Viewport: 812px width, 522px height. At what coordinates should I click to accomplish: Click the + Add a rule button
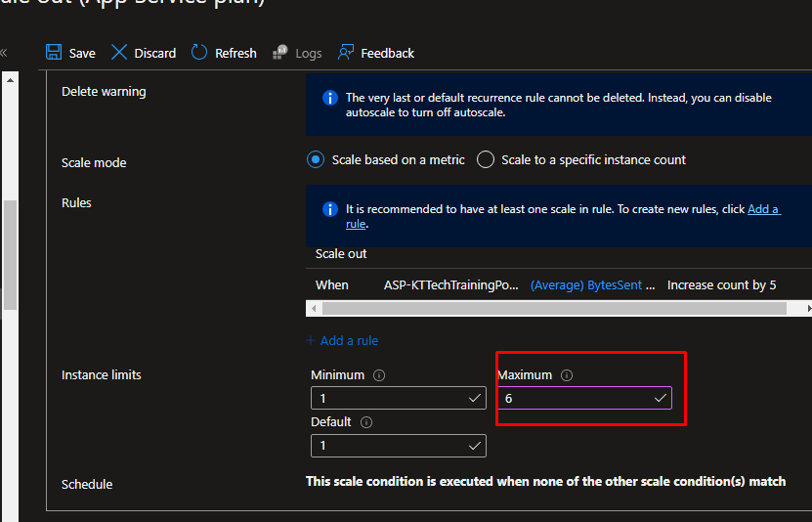tap(342, 340)
